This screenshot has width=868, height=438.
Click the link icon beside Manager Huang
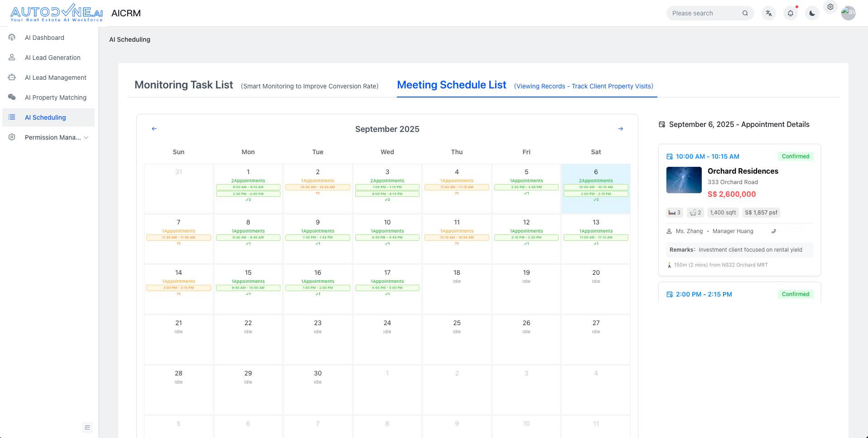774,231
